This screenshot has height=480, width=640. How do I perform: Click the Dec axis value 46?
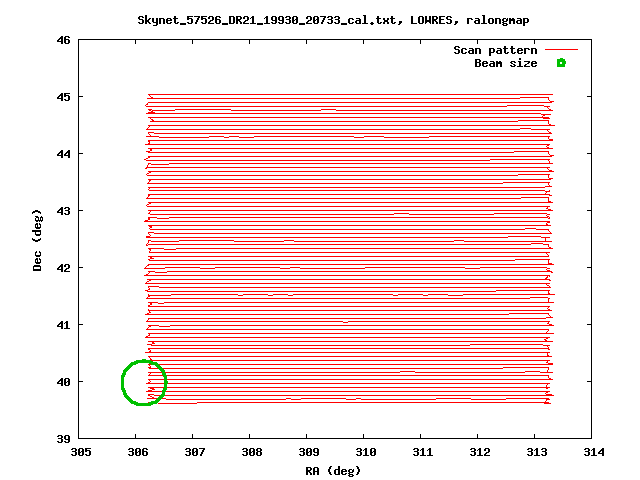point(64,40)
